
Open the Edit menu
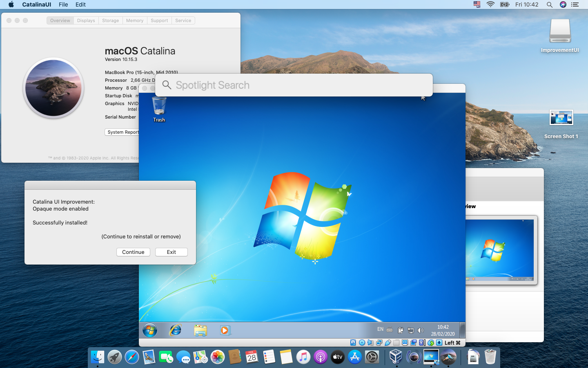[80, 4]
